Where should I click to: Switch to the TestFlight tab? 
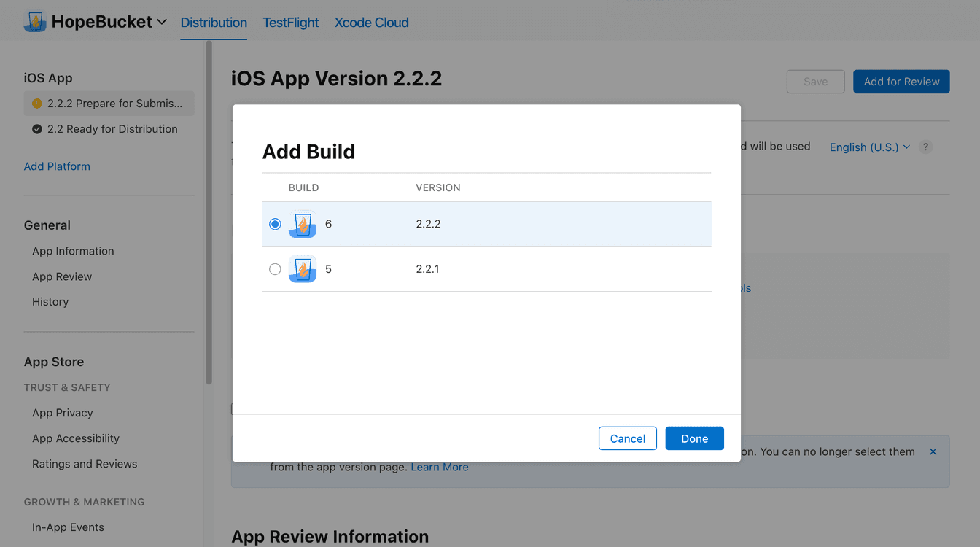point(290,23)
